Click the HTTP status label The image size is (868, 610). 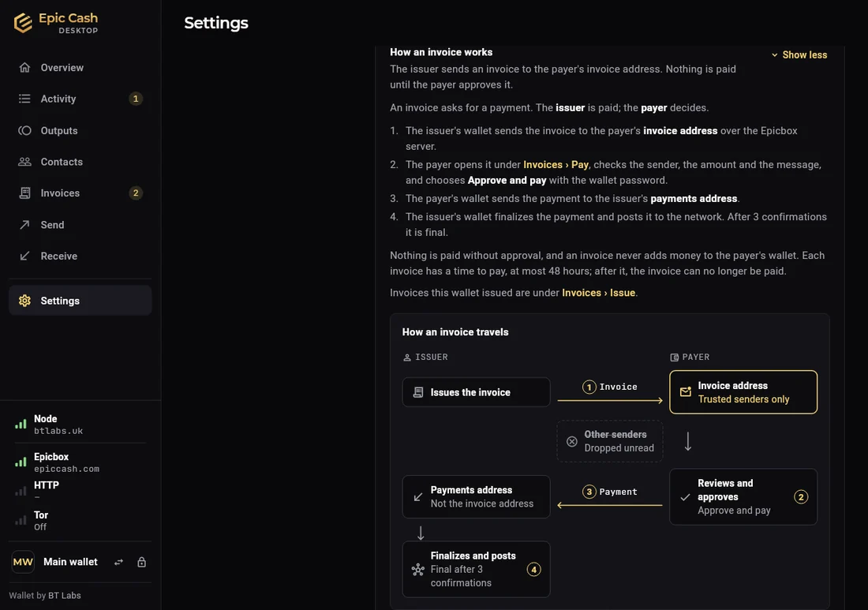tap(47, 485)
